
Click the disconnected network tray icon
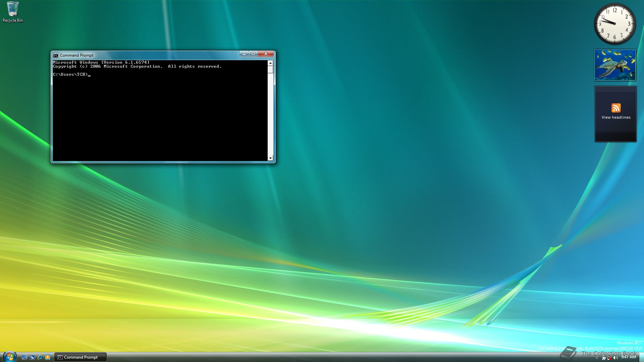click(609, 358)
